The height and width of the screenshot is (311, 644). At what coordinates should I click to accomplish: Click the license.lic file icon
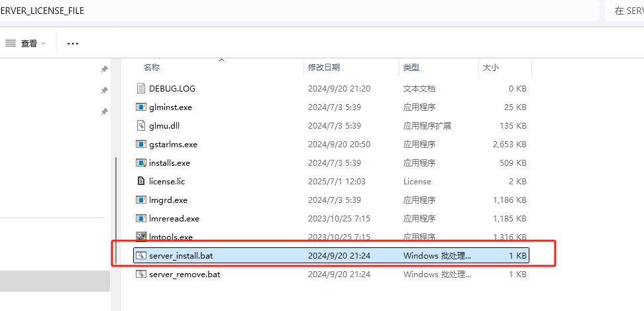141,181
